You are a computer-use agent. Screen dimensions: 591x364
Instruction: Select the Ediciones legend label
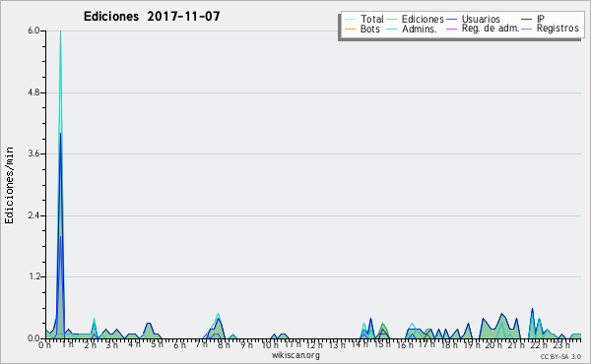tap(423, 19)
